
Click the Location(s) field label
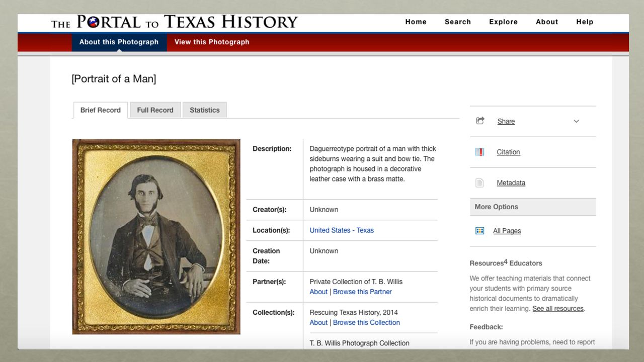(271, 230)
